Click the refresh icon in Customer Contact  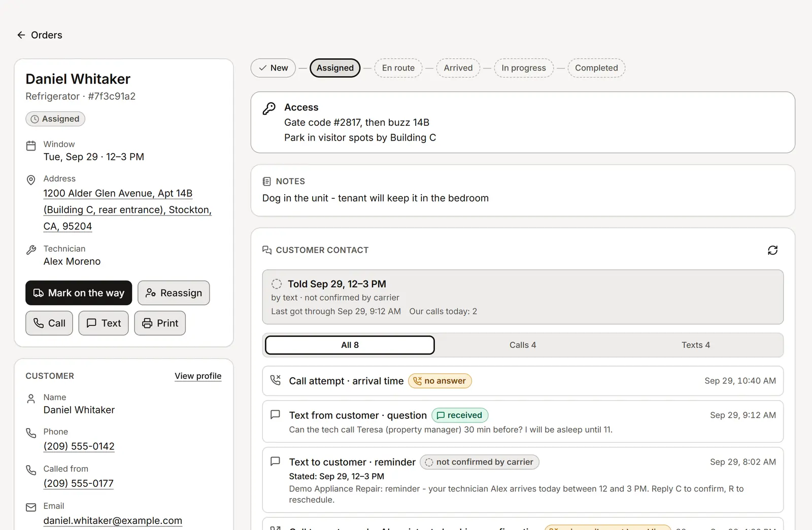[772, 250]
